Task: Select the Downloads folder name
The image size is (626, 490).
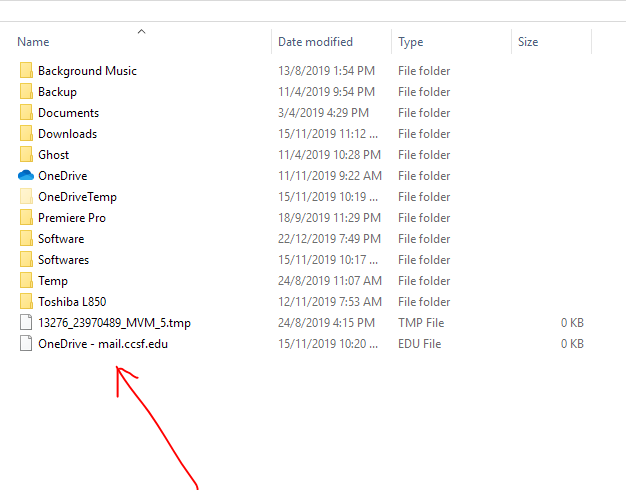Action: click(x=67, y=134)
